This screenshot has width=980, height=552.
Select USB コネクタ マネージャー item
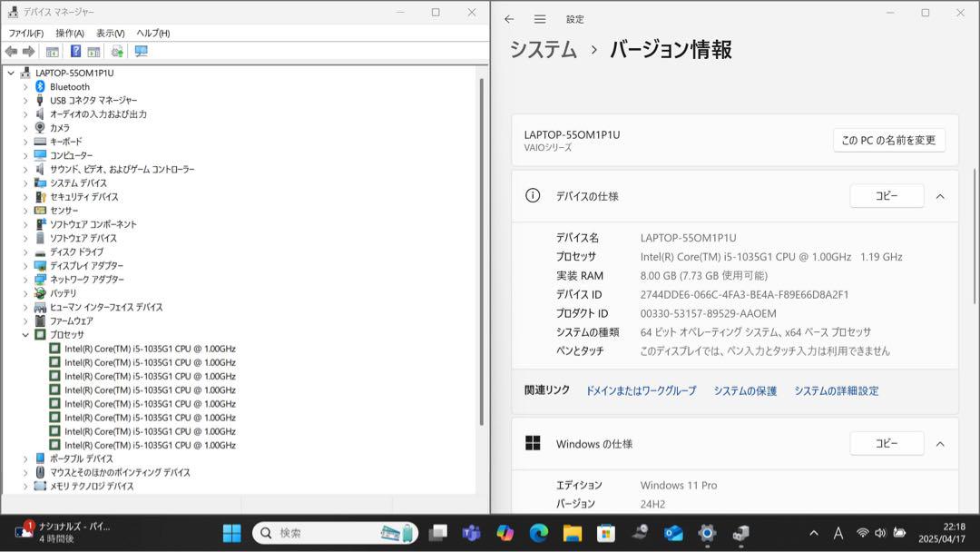(x=93, y=101)
